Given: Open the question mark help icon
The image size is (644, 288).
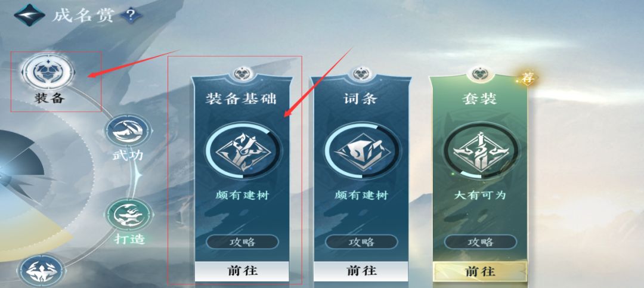Looking at the screenshot, I should coord(131,16).
